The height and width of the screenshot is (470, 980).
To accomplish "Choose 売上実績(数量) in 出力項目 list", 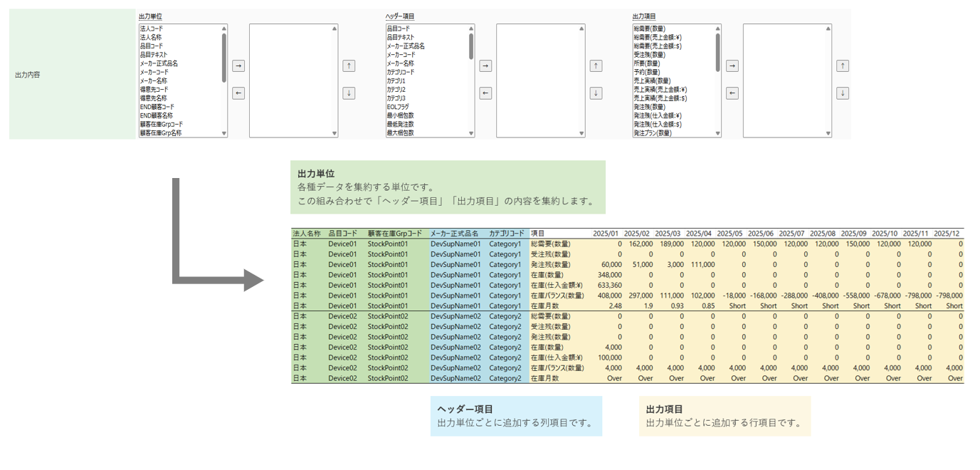I will (x=652, y=80).
